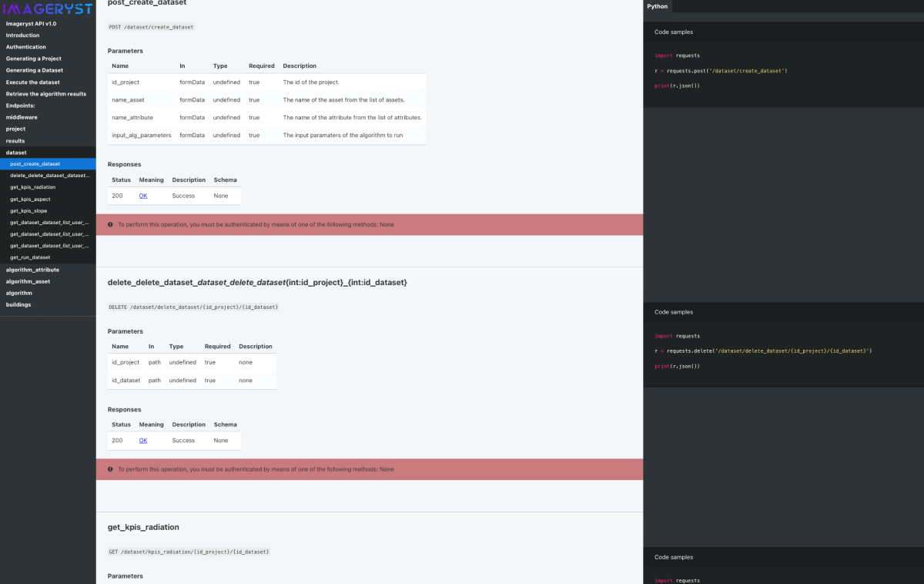Jump to Generating a Project
Viewport: 924px width, 584px height.
34,59
